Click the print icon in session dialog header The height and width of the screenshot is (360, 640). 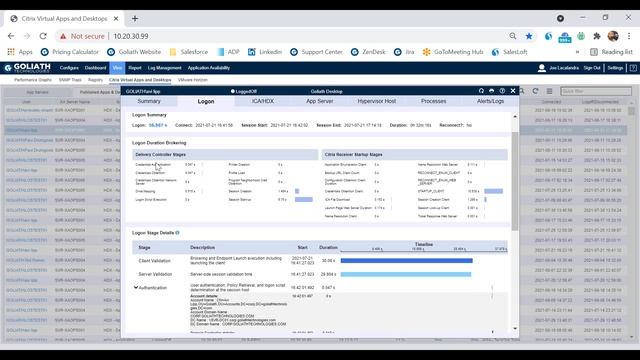click(x=491, y=91)
